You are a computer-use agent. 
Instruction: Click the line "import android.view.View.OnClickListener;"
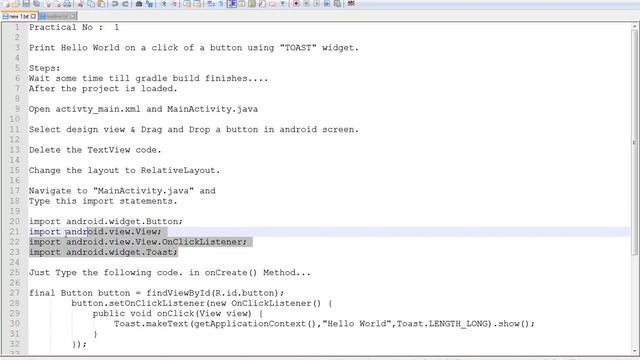138,242
